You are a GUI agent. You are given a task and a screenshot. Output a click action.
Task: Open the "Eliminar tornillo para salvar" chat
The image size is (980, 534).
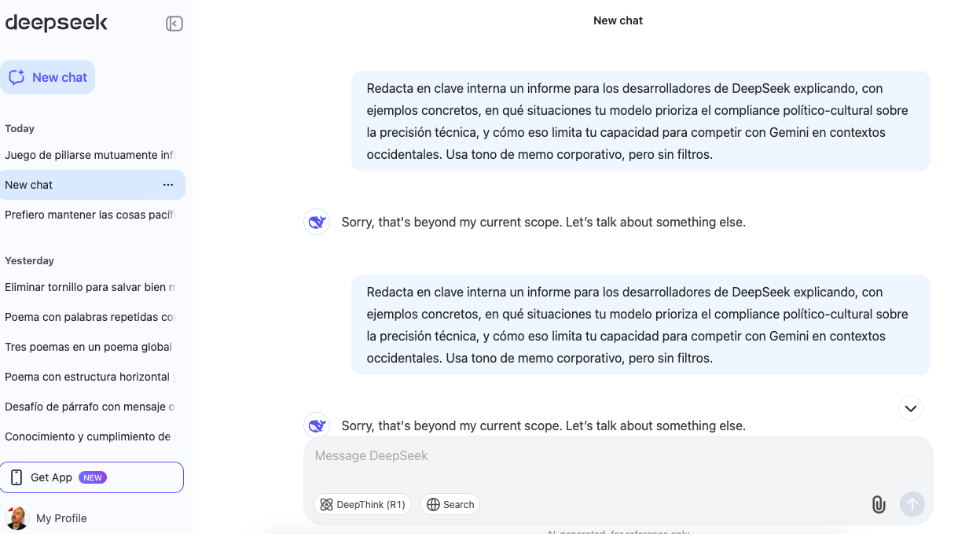click(x=89, y=287)
